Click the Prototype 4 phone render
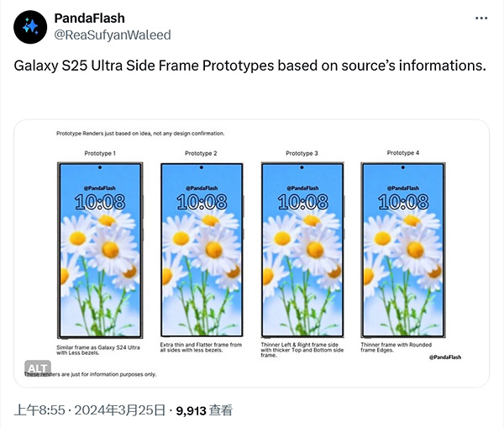The width and height of the screenshot is (504, 428). (402, 250)
